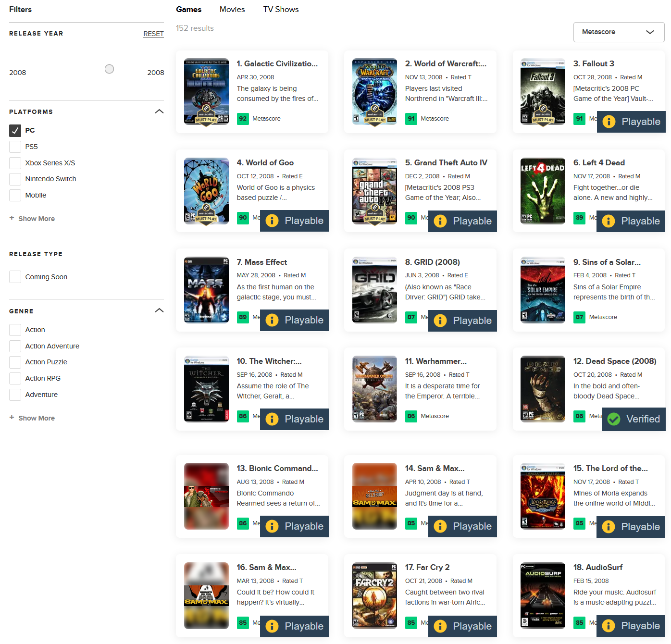Open the World of Goo title link
This screenshot has width=671, height=644.
(265, 162)
